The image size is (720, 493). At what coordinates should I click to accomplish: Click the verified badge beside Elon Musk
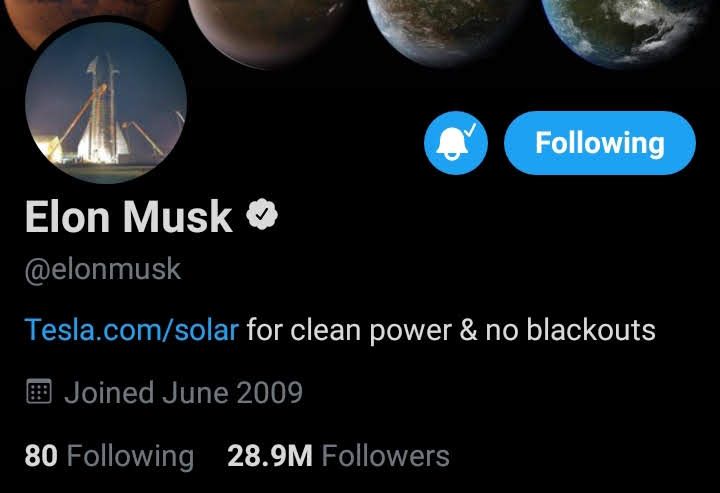(263, 215)
